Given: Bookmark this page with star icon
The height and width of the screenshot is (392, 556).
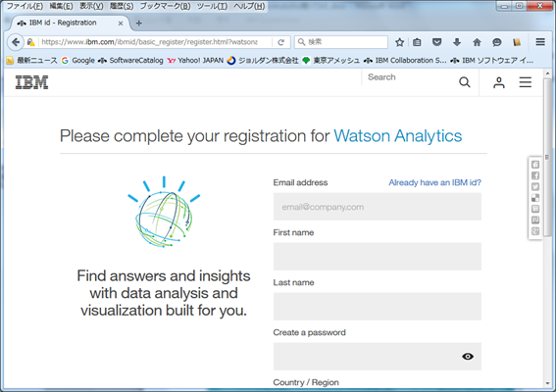Looking at the screenshot, I should [x=400, y=42].
